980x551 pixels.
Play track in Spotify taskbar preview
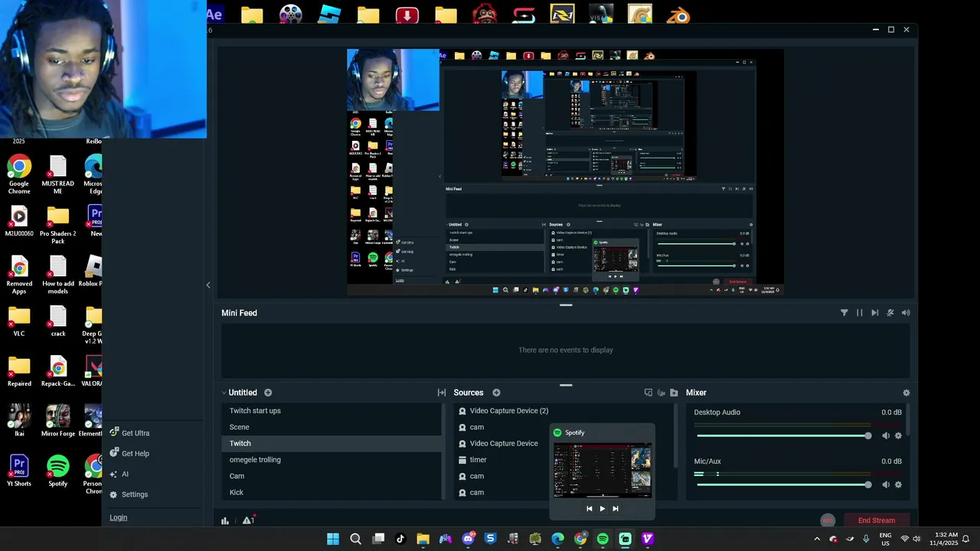point(602,508)
